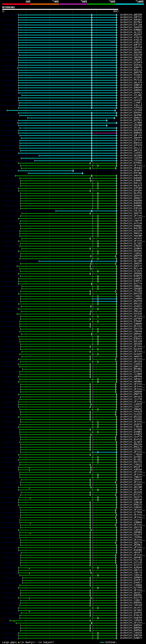Select the UniRef100_Q9SML8 label
The height and width of the screenshot is (644, 146).
[131, 93]
